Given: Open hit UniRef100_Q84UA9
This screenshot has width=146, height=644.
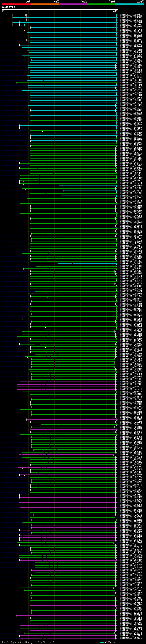Looking at the screenshot, I should point(131,52).
